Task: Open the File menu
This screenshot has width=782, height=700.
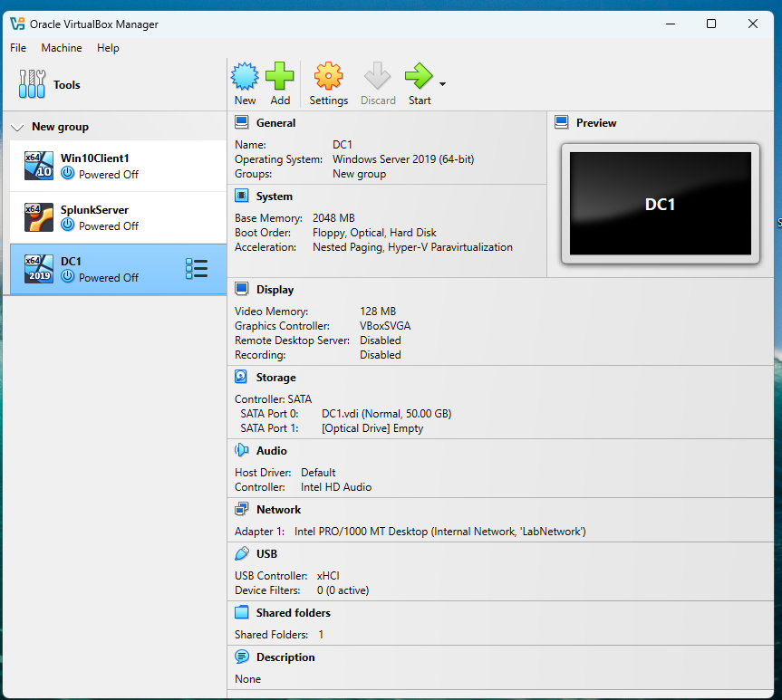Action: tap(18, 48)
